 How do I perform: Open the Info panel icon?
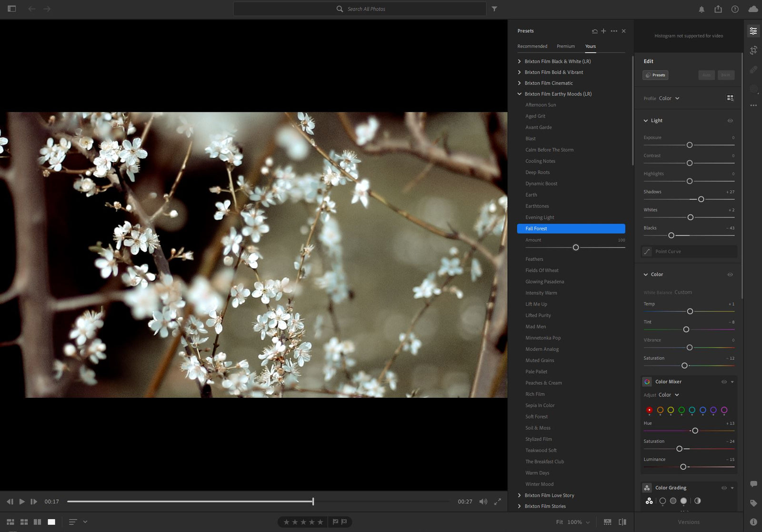[754, 522]
